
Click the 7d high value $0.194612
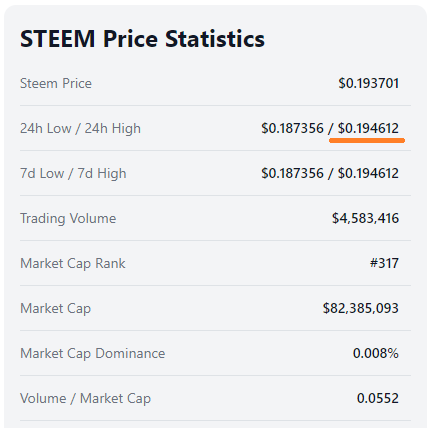coord(368,173)
